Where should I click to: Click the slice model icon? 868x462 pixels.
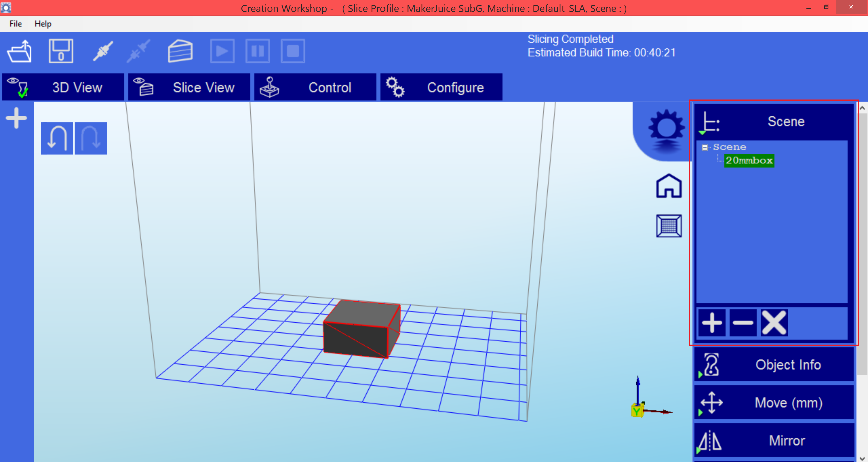180,51
